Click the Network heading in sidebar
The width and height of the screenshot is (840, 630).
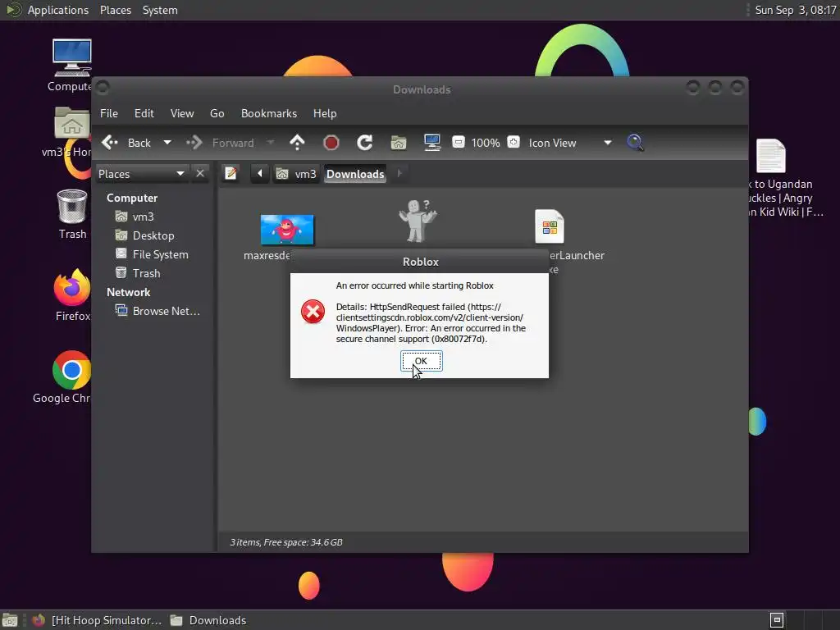point(128,293)
